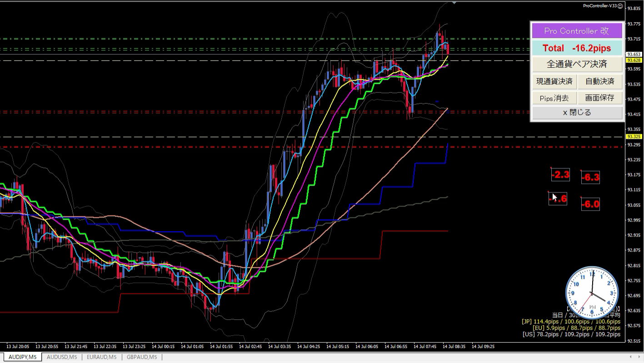The width and height of the screenshot is (644, 363).
Task: Click the white 93.653 price label
Action: click(x=634, y=54)
